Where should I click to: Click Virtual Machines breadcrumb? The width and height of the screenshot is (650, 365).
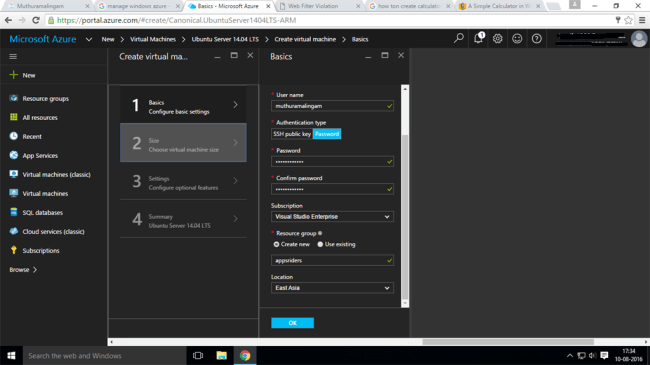pyautogui.click(x=153, y=39)
